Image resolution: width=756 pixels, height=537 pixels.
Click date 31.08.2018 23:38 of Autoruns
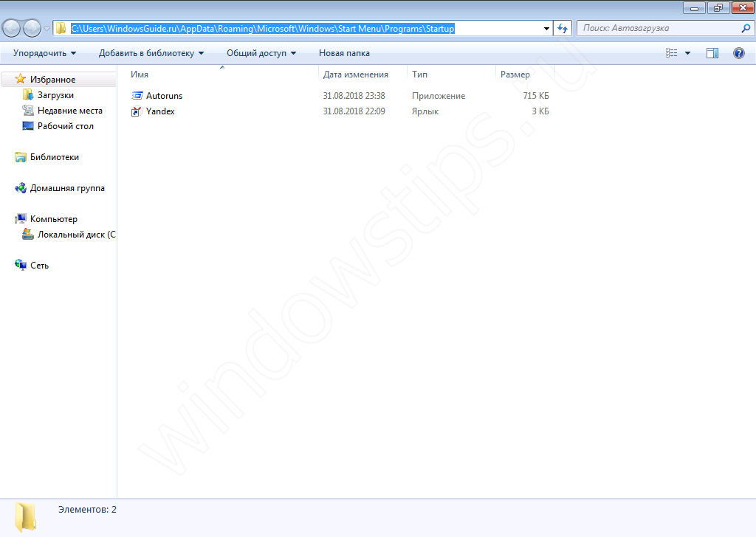pos(354,96)
